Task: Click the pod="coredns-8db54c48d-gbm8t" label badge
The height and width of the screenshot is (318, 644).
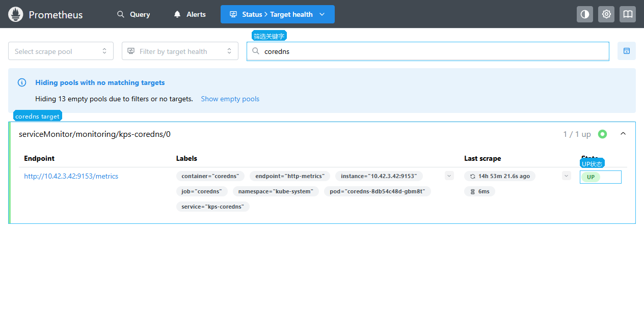Action: tap(378, 191)
